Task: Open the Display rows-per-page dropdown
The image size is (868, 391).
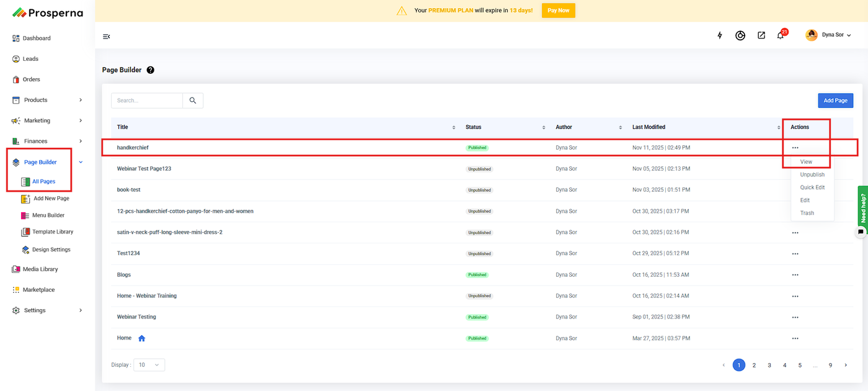Action: [x=149, y=365]
